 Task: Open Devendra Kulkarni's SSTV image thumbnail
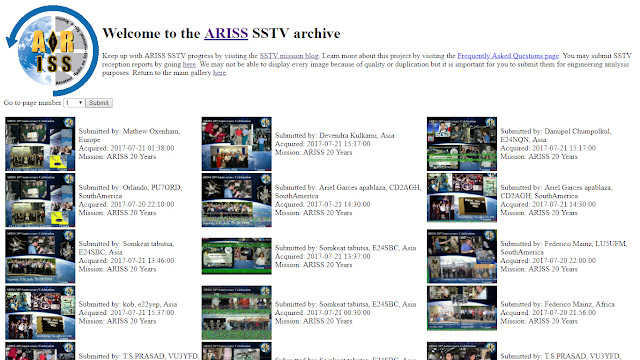coord(236,144)
